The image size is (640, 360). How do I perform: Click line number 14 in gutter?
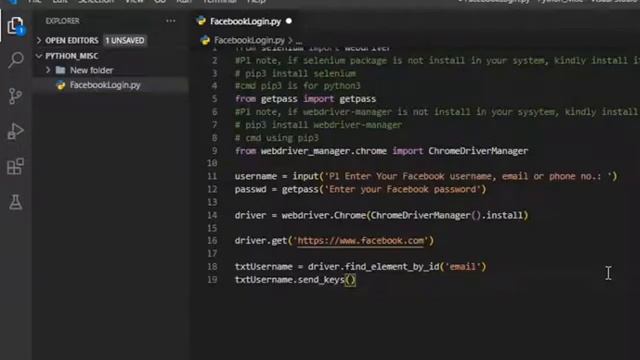(212, 215)
